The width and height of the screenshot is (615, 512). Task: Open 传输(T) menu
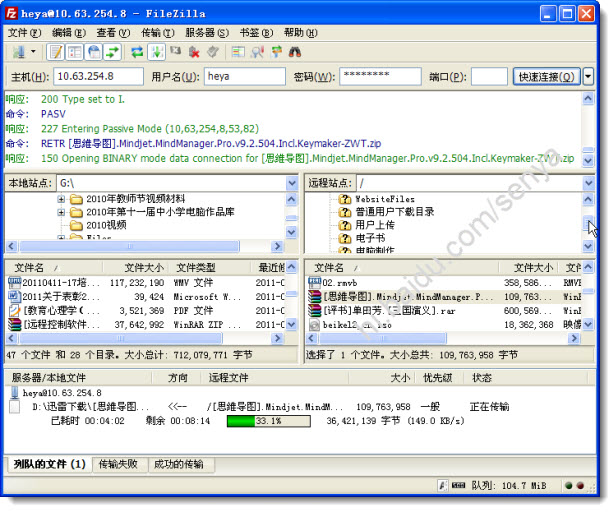point(158,33)
